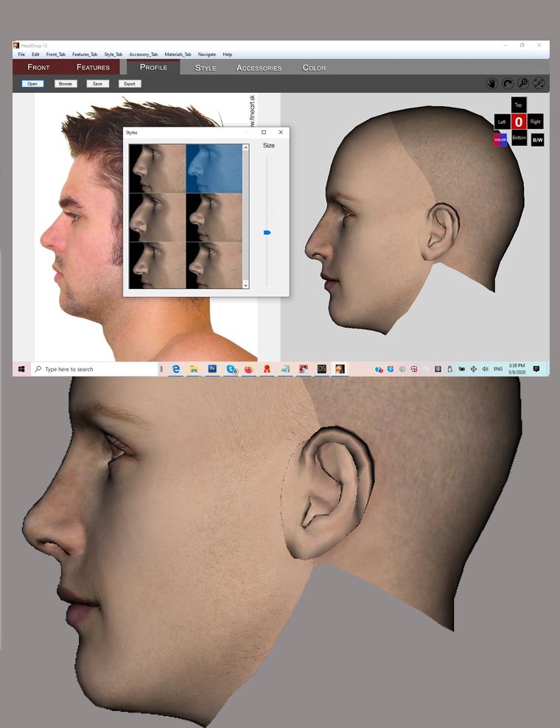Viewport: 560px width, 728px height.
Task: Reset view with the red 0 button
Action: tap(519, 122)
